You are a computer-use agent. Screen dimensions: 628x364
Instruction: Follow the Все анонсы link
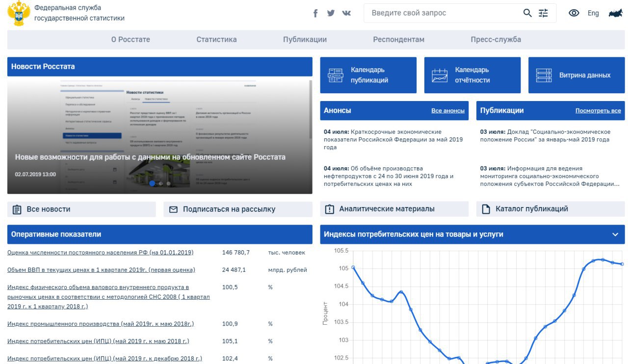pyautogui.click(x=448, y=111)
